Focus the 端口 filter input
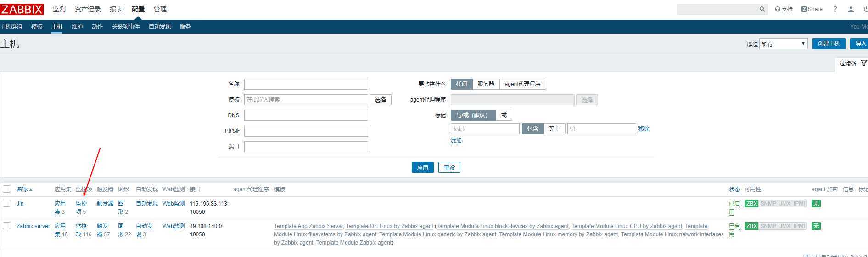The image size is (868, 257). click(x=306, y=147)
